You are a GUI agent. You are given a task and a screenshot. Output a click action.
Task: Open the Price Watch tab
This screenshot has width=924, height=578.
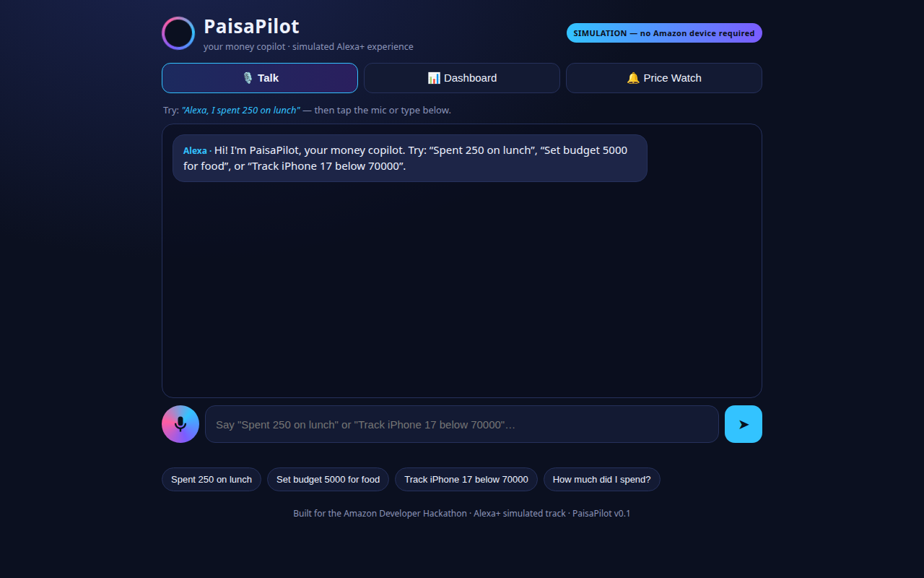pos(664,78)
